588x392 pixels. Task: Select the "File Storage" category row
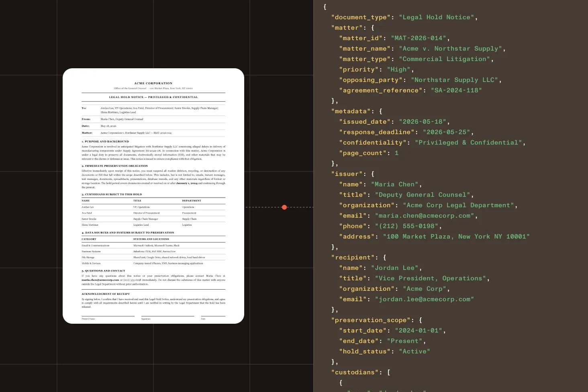(x=153, y=257)
